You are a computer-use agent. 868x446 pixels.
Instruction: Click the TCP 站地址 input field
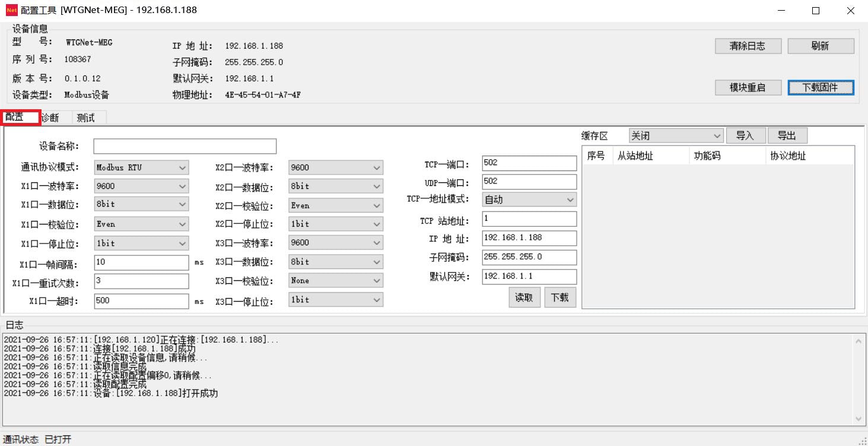click(529, 219)
